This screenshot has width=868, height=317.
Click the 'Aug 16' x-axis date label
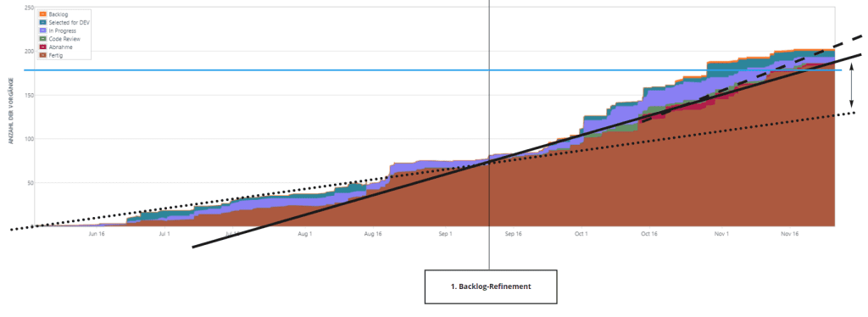373,234
